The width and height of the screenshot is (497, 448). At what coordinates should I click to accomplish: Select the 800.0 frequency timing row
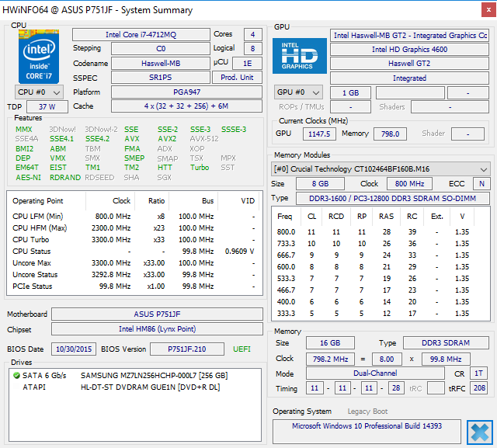[381, 232]
